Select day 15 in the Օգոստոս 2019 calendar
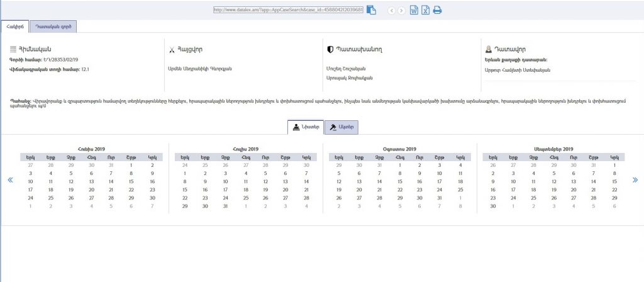The height and width of the screenshot is (282, 644). tap(399, 181)
